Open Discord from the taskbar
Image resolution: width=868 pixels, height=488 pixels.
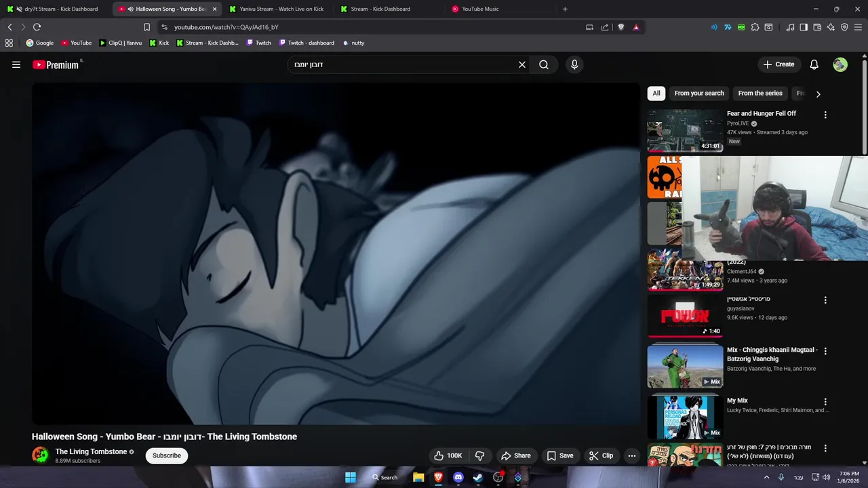point(458,477)
